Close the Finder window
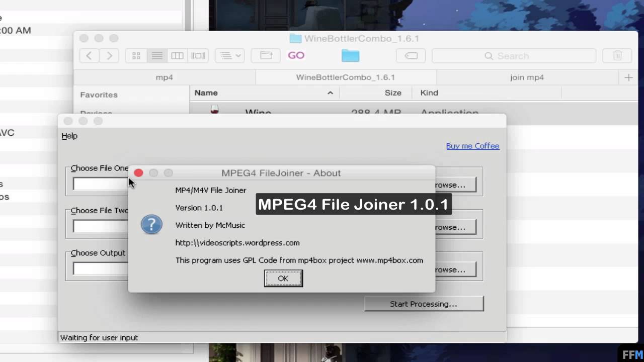Viewport: 644px width, 362px height. click(x=84, y=38)
